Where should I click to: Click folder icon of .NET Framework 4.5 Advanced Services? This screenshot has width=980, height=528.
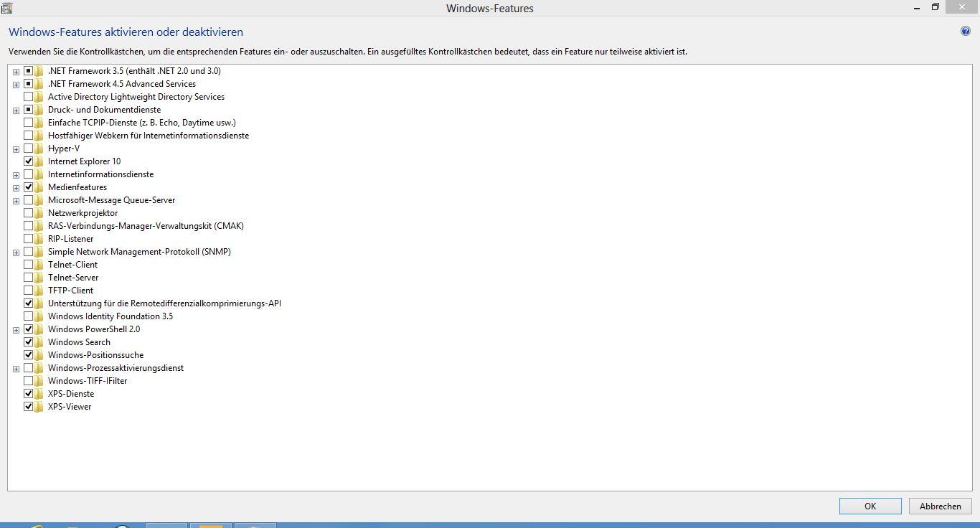pyautogui.click(x=39, y=84)
